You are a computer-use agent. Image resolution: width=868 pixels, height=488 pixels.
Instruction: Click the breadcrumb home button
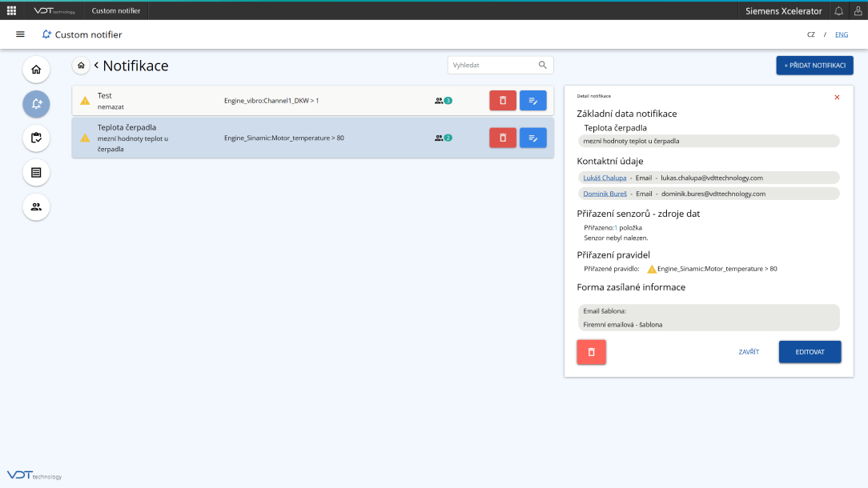point(81,66)
